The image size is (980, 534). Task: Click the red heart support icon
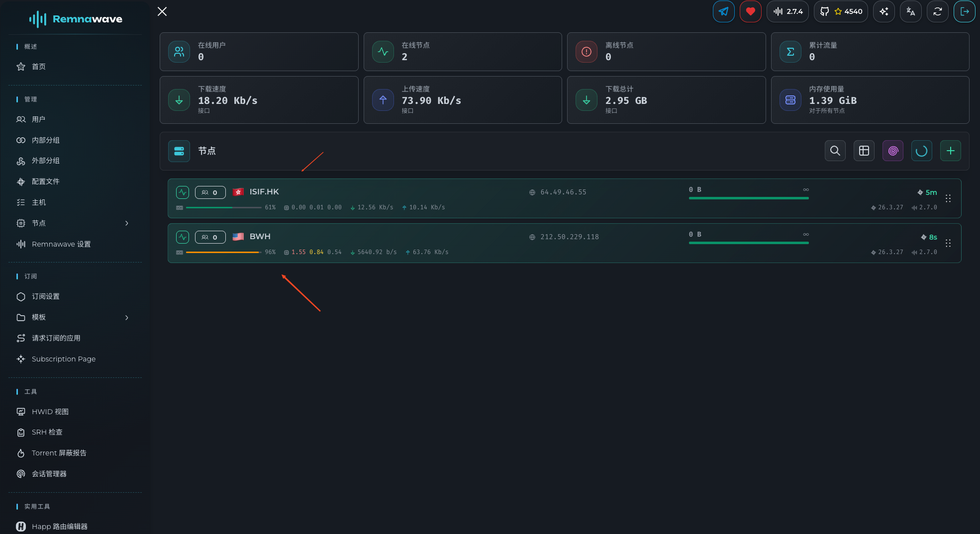coord(750,11)
